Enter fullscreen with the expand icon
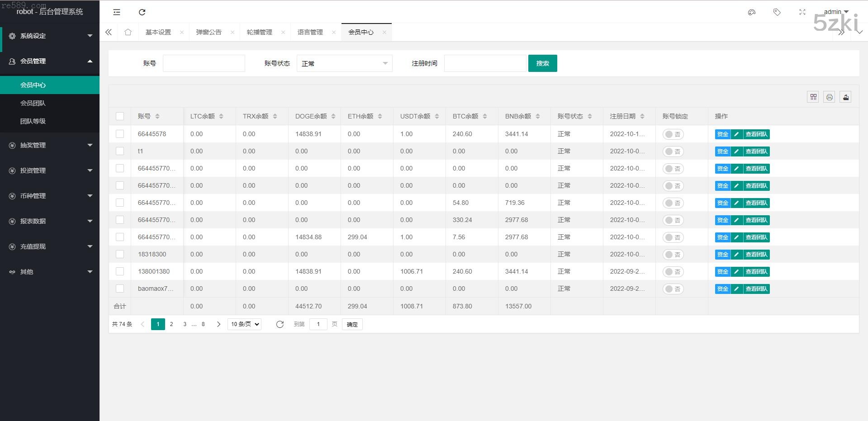 point(802,12)
